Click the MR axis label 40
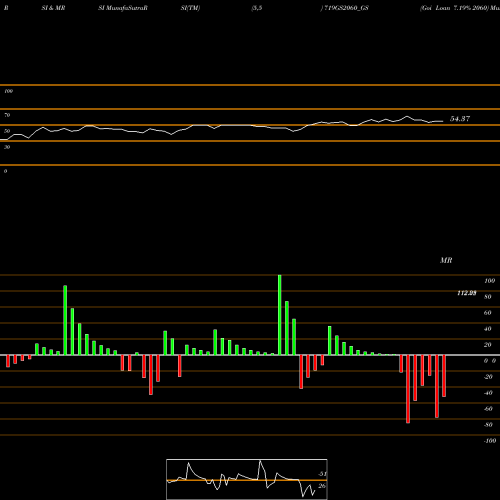 click(488, 329)
